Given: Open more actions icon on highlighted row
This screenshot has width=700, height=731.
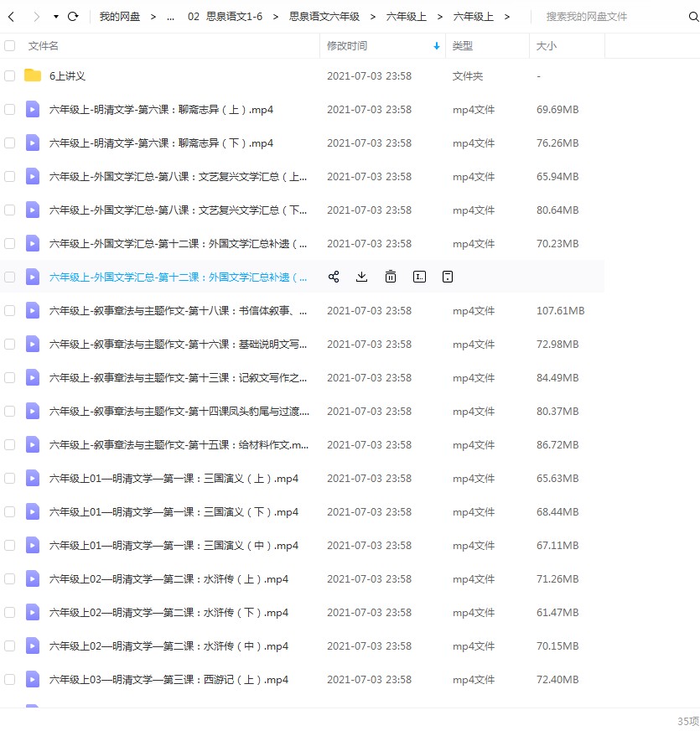Looking at the screenshot, I should (x=447, y=277).
